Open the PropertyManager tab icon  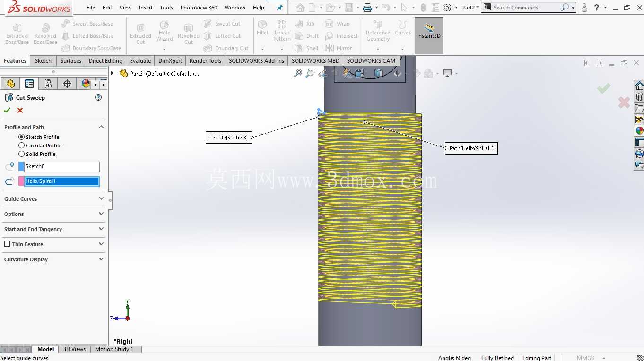point(29,84)
